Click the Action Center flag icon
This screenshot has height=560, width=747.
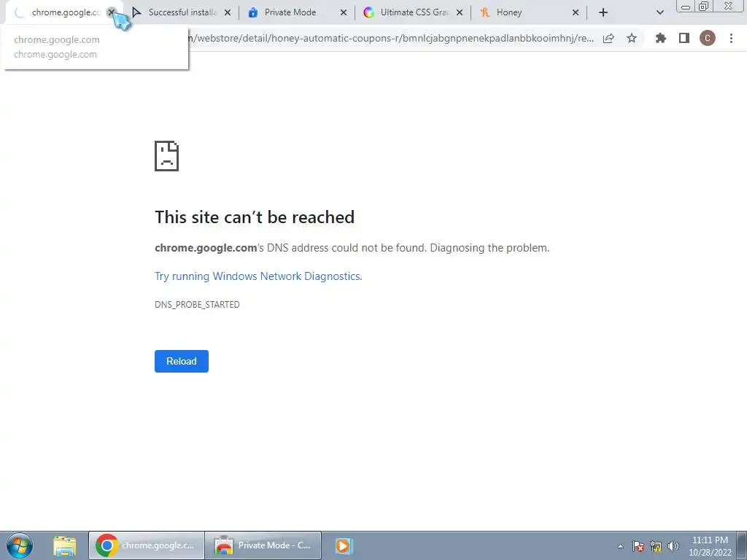pyautogui.click(x=638, y=546)
